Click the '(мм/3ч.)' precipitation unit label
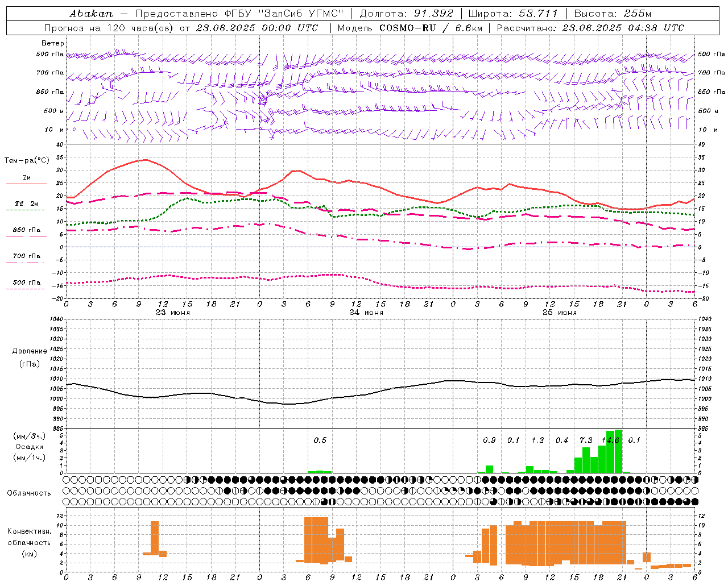 (29, 436)
